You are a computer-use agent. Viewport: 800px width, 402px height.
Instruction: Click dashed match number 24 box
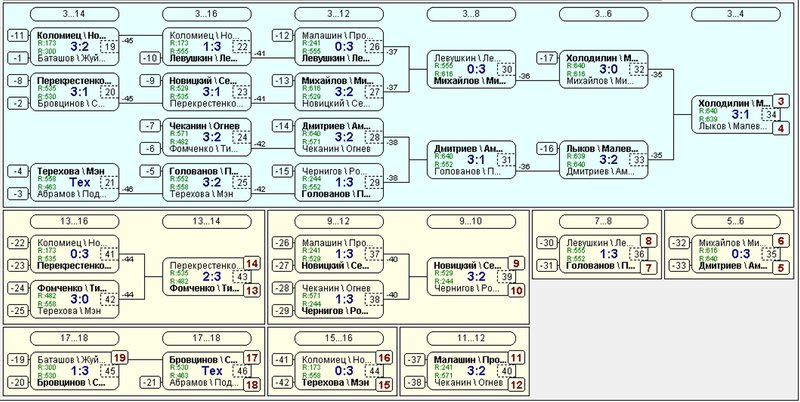pos(240,137)
